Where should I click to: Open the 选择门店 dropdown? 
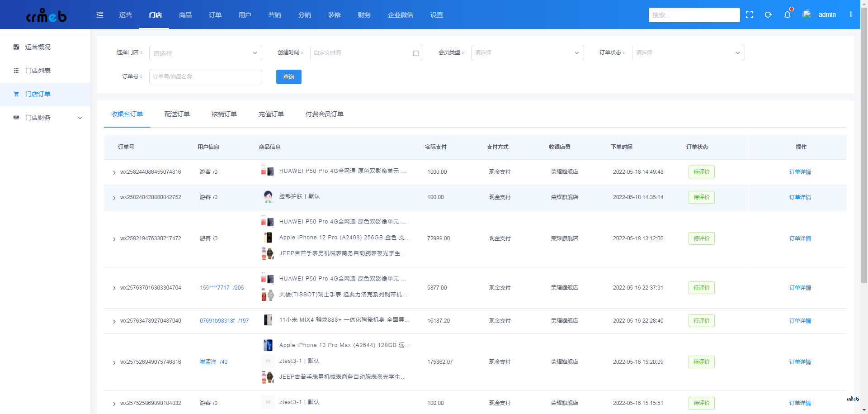tap(206, 53)
